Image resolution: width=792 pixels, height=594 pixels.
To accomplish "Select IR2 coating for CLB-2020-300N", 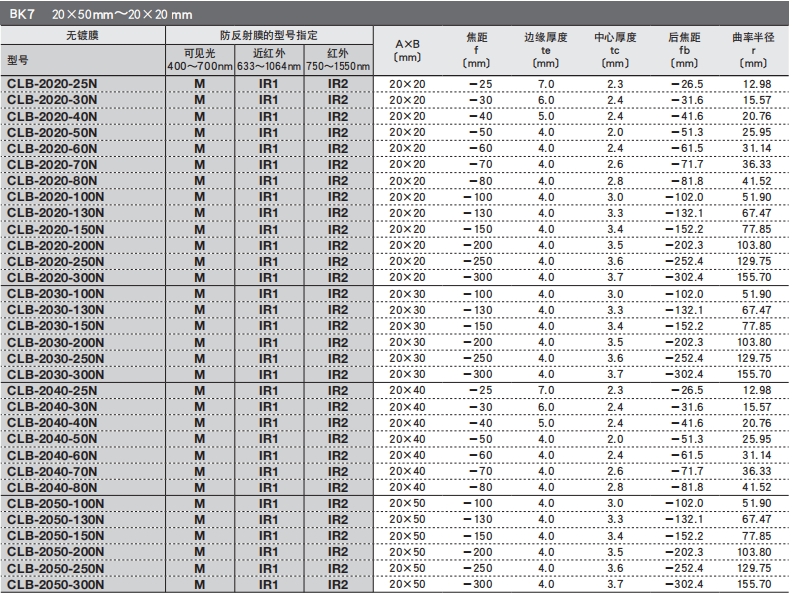I will click(338, 277).
